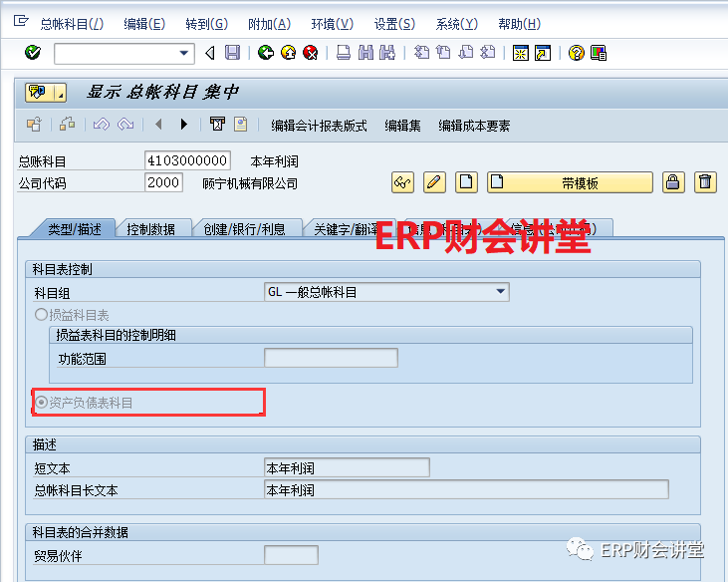Image resolution: width=728 pixels, height=582 pixels.
Task: Open the 总帐科目 menu
Action: [x=68, y=24]
